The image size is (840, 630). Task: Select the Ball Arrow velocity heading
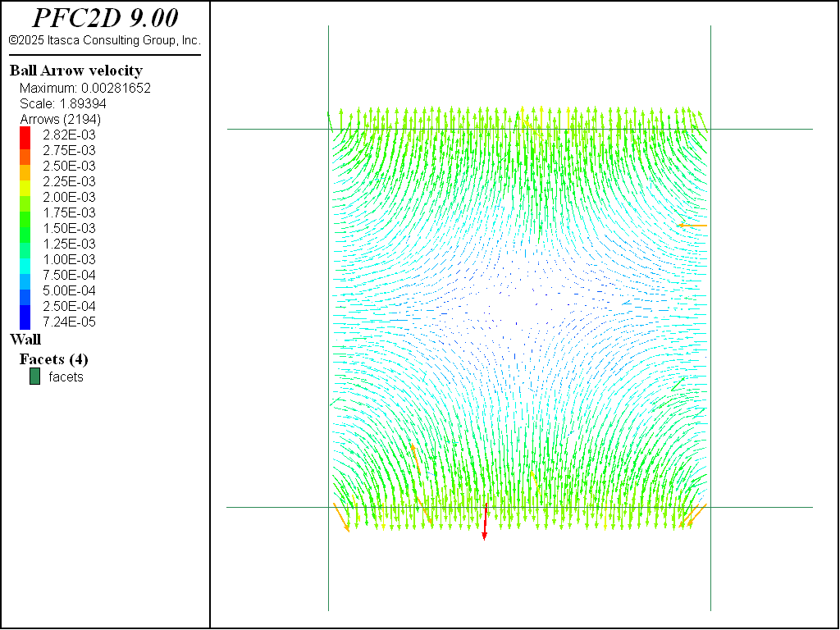click(75, 71)
